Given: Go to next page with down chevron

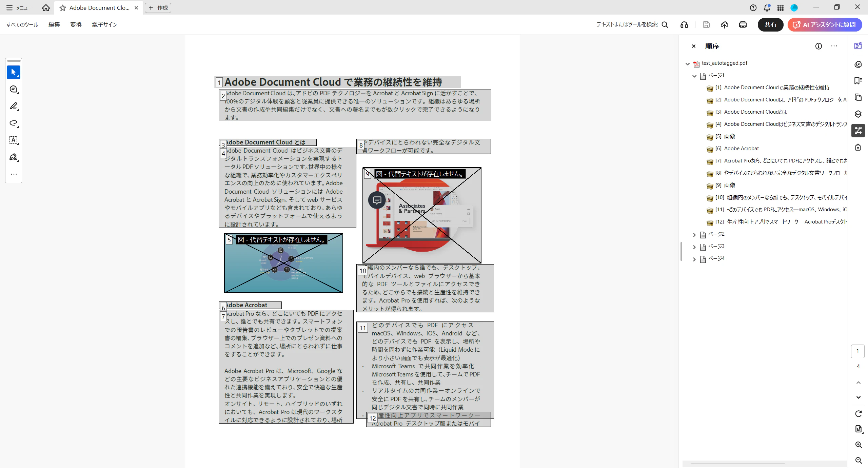Looking at the screenshot, I should click(858, 397).
